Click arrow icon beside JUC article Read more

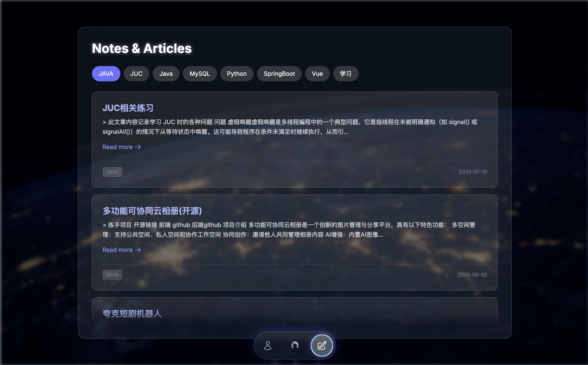pyautogui.click(x=138, y=147)
